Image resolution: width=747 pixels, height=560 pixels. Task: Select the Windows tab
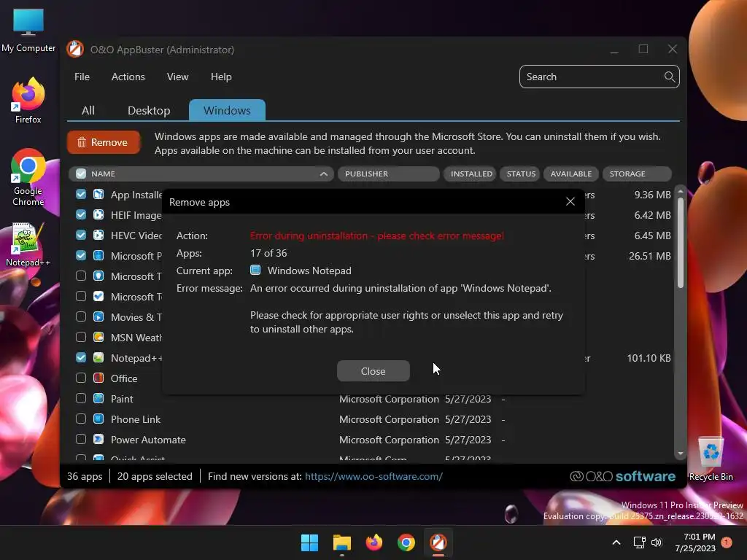[x=228, y=110]
